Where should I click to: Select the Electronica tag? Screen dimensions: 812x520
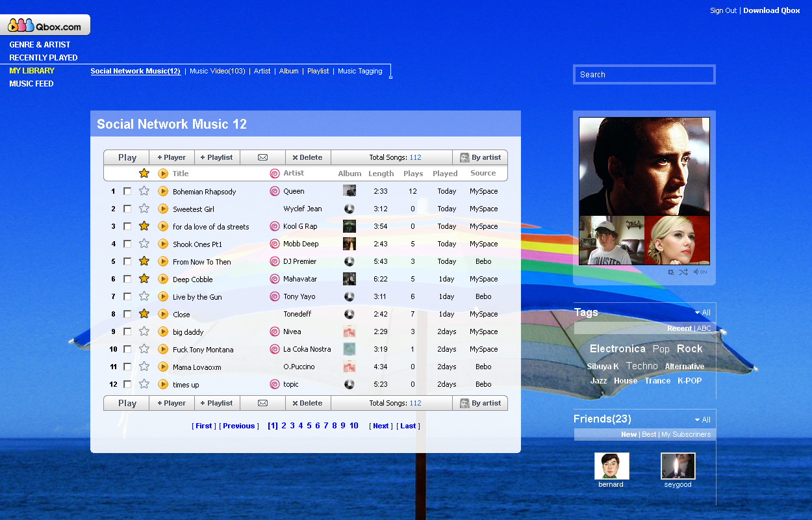tap(618, 349)
